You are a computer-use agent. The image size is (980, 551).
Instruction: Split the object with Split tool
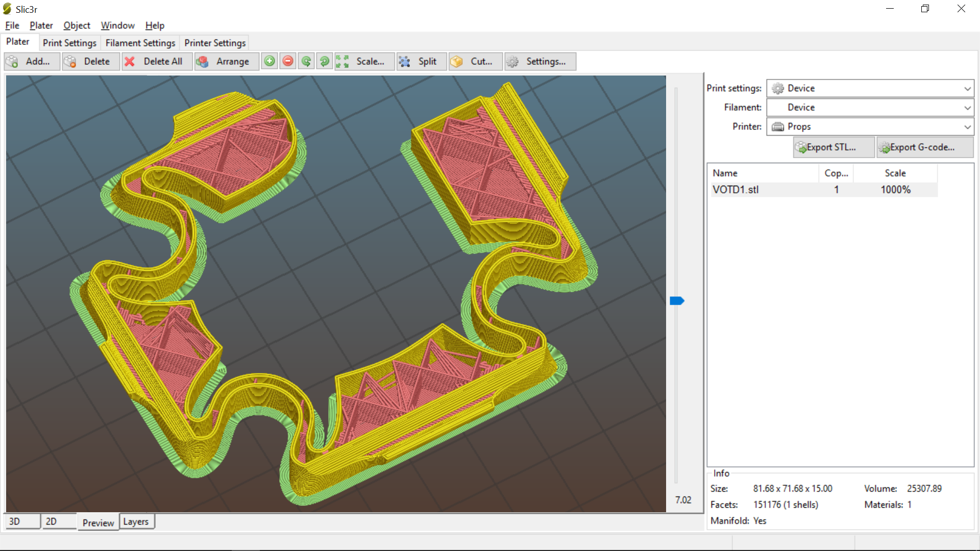click(422, 61)
